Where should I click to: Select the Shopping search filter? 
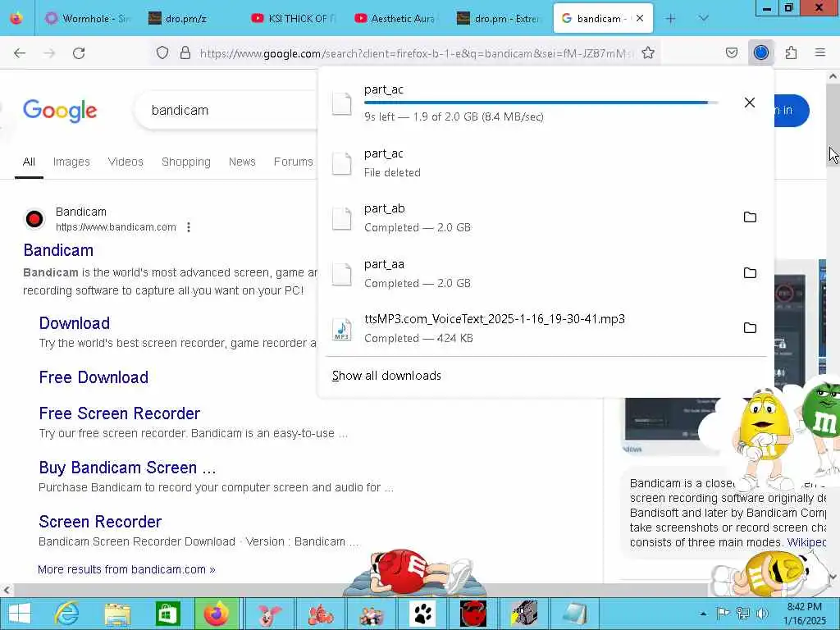tap(186, 162)
